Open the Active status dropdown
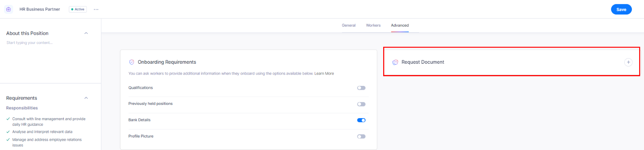The width and height of the screenshot is (644, 150). coord(78,9)
